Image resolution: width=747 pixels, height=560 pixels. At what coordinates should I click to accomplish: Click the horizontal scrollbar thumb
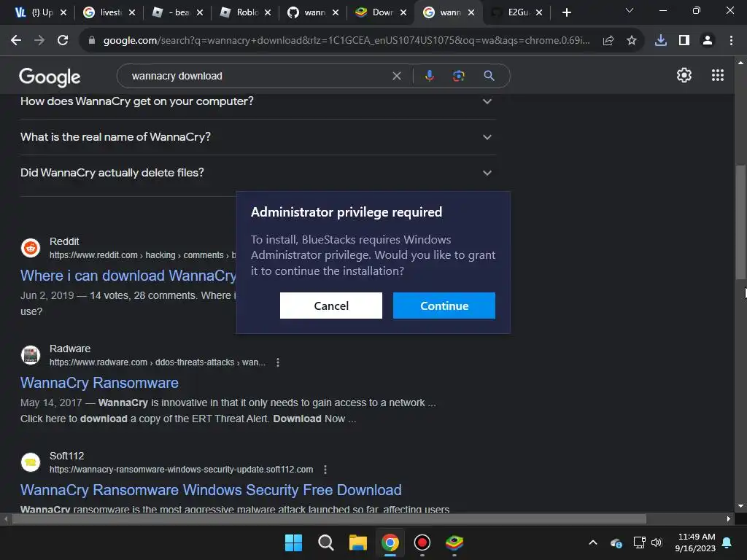[329, 518]
